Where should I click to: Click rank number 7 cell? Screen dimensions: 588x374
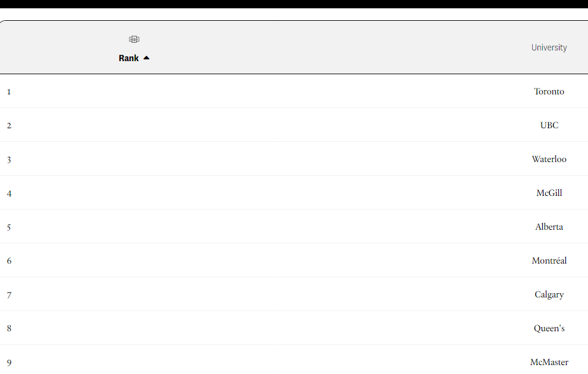(x=9, y=295)
